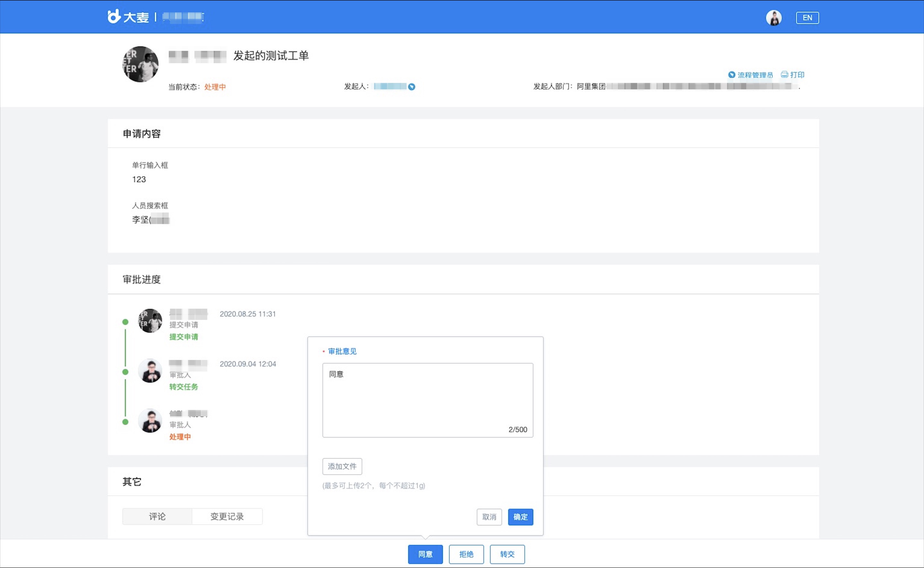Click avatar of the processing approver
Viewport: 924px width, 568px height.
150,421
